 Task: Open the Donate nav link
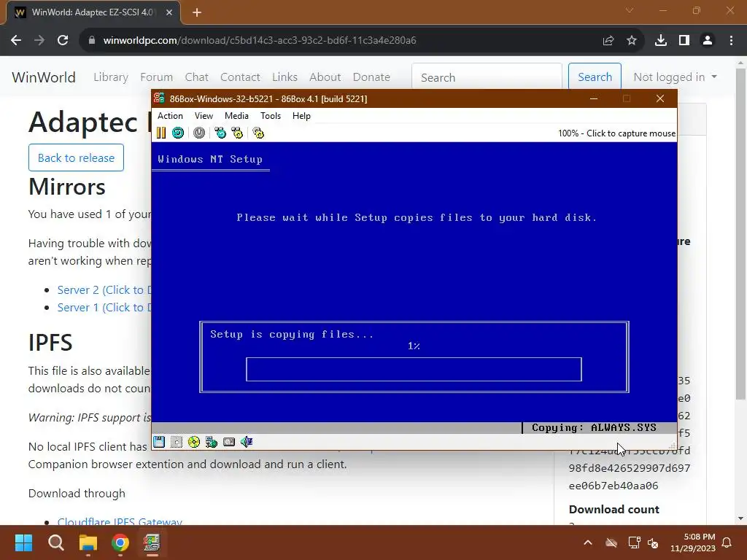tap(371, 77)
